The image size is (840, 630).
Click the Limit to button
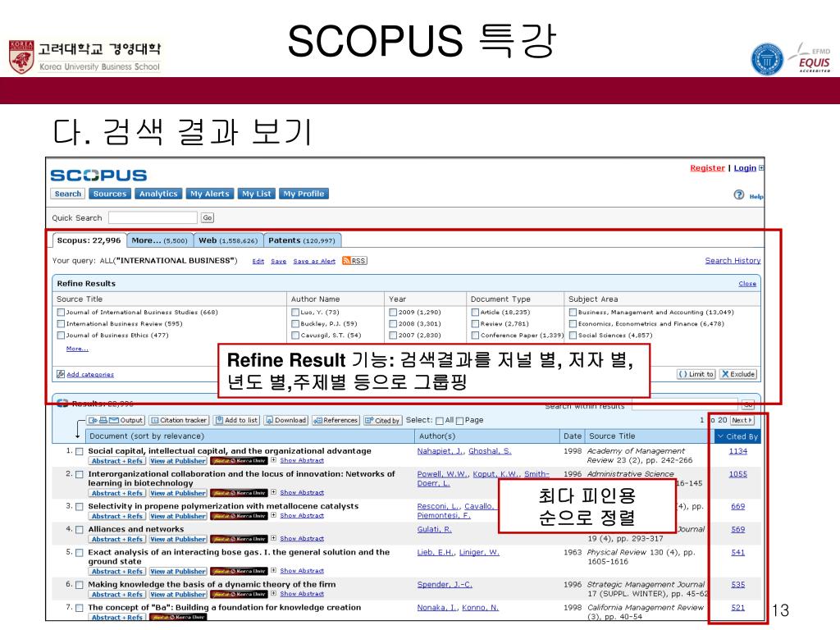tap(696, 374)
